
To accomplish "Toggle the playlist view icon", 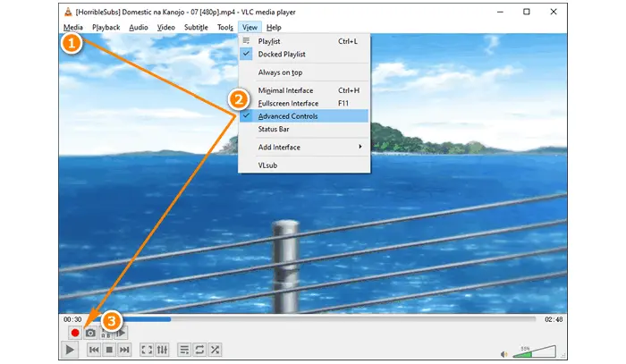I will (184, 350).
